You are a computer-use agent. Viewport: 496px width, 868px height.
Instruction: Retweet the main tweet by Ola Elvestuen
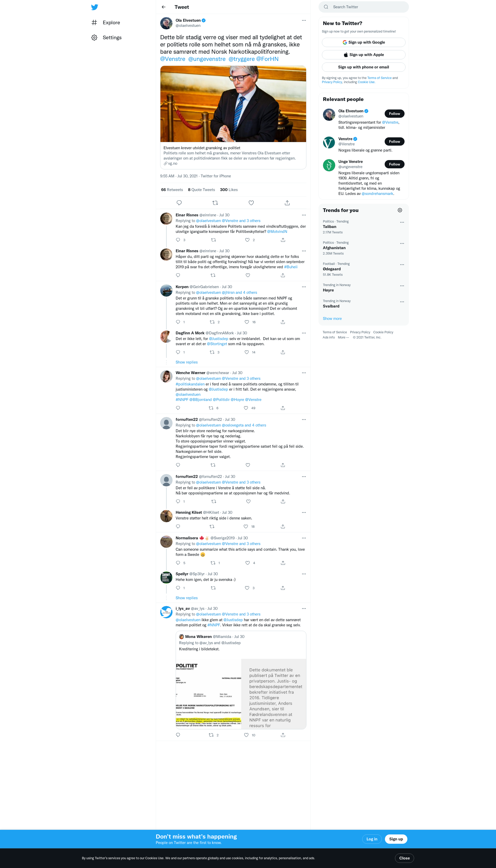[x=215, y=203]
